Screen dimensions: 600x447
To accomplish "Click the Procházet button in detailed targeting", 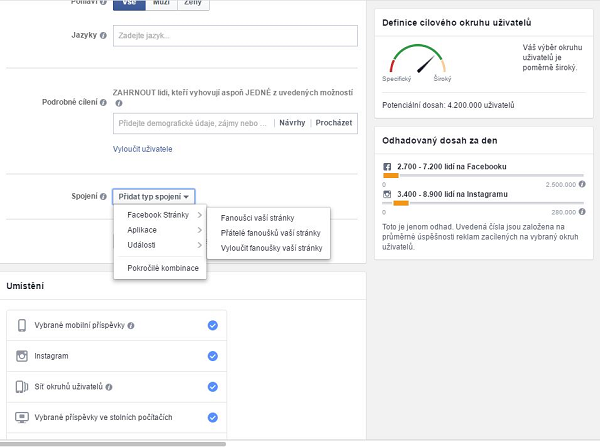I will click(x=334, y=123).
